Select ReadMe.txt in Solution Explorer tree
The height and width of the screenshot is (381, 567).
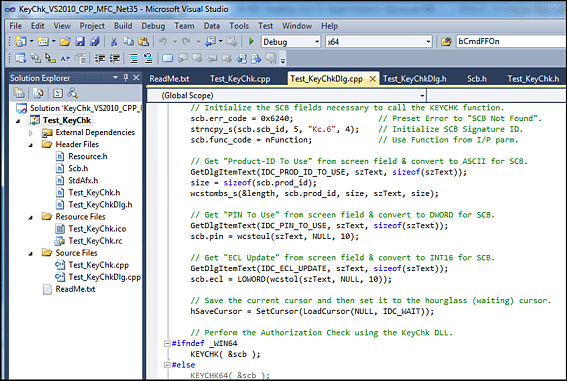click(75, 289)
